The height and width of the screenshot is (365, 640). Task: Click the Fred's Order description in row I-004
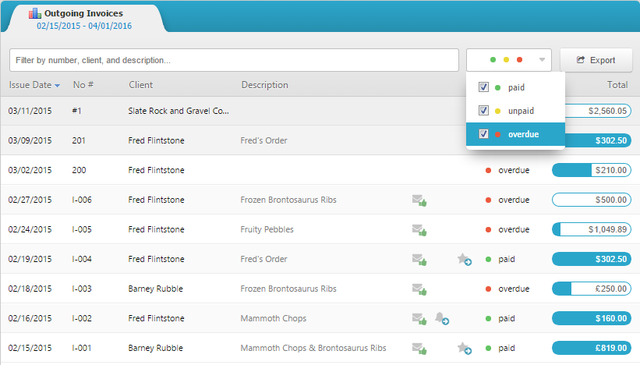click(264, 259)
